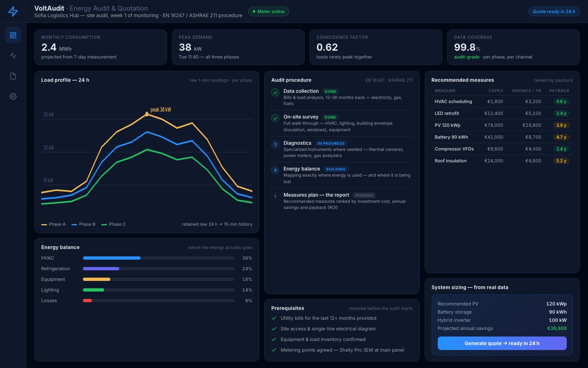The height and width of the screenshot is (368, 588).
Task: Click the 5.2 y payback badge
Action: [x=561, y=161]
